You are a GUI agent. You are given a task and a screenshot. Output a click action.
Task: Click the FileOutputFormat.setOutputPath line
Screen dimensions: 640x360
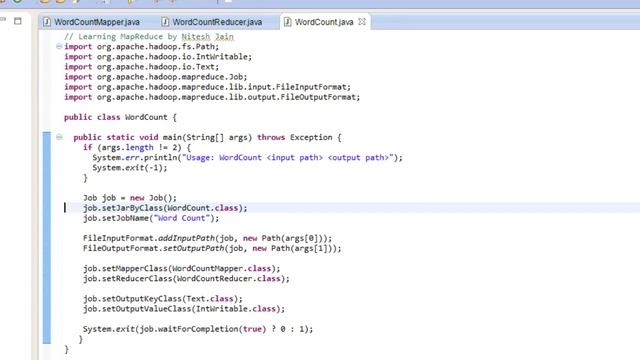(x=212, y=249)
